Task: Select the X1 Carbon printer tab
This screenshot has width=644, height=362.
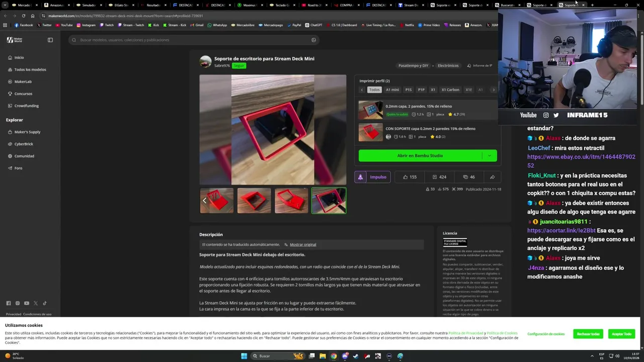Action: [450, 89]
